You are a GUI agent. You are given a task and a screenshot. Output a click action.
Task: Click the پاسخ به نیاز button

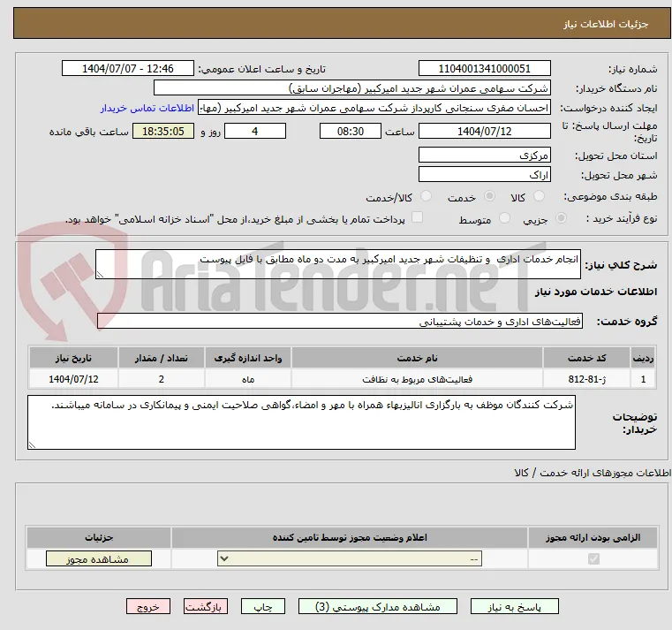point(514,606)
